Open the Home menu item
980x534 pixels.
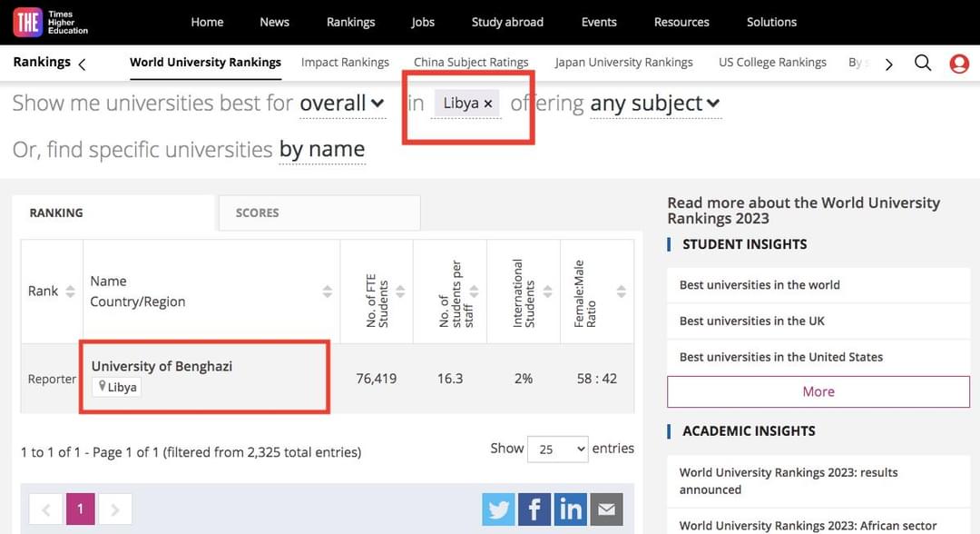click(x=207, y=22)
